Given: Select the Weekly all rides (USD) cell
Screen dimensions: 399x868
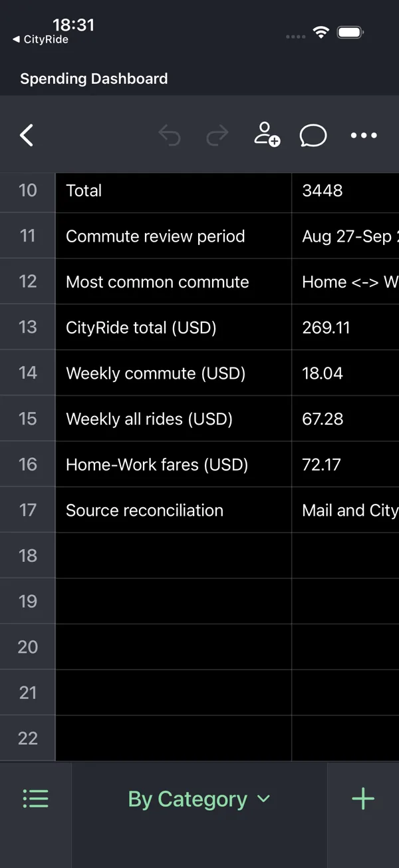Looking at the screenshot, I should [x=174, y=419].
